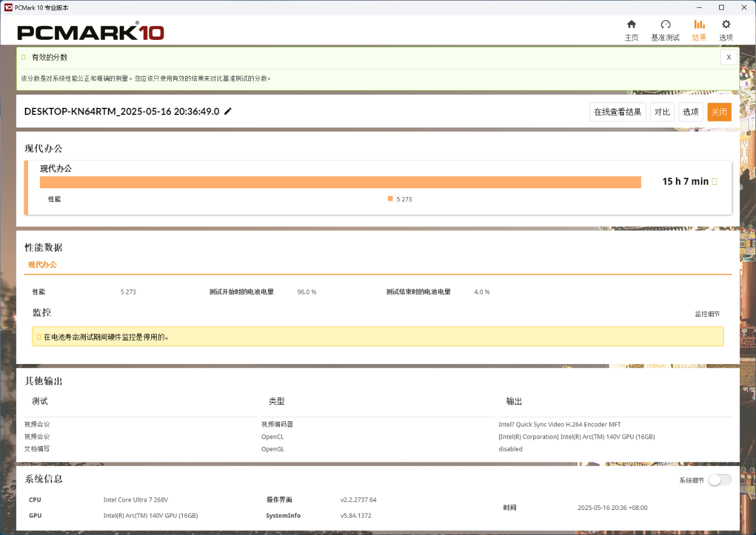This screenshot has height=535, width=756.
Task: Click the Quick Sync Video H.264 Encoder output
Action: 559,424
